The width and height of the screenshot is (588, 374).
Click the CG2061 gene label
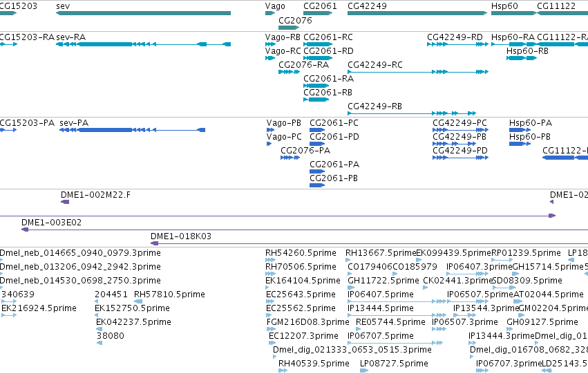[320, 6]
